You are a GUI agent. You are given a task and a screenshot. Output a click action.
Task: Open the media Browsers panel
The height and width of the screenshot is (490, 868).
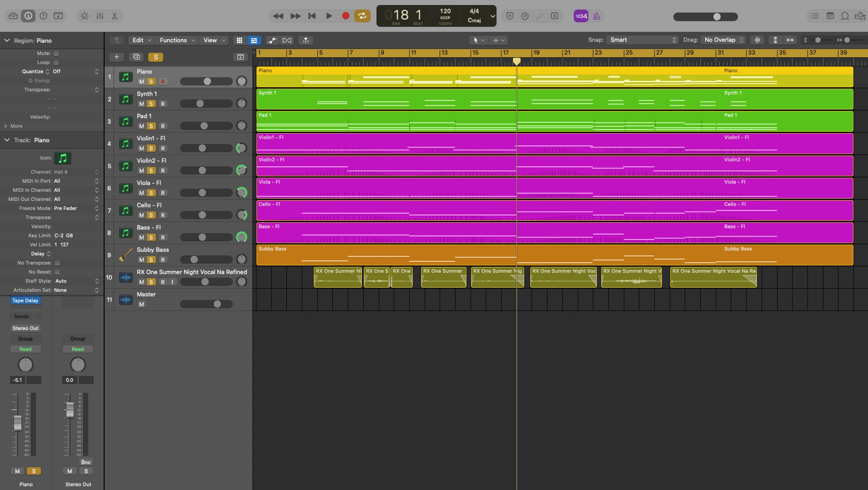point(860,16)
